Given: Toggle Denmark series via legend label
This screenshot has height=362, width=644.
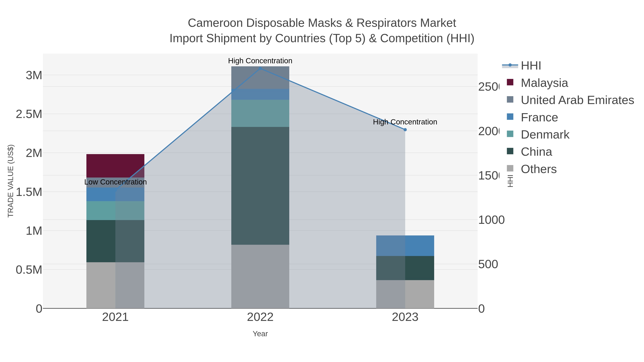Looking at the screenshot, I should (545, 135).
